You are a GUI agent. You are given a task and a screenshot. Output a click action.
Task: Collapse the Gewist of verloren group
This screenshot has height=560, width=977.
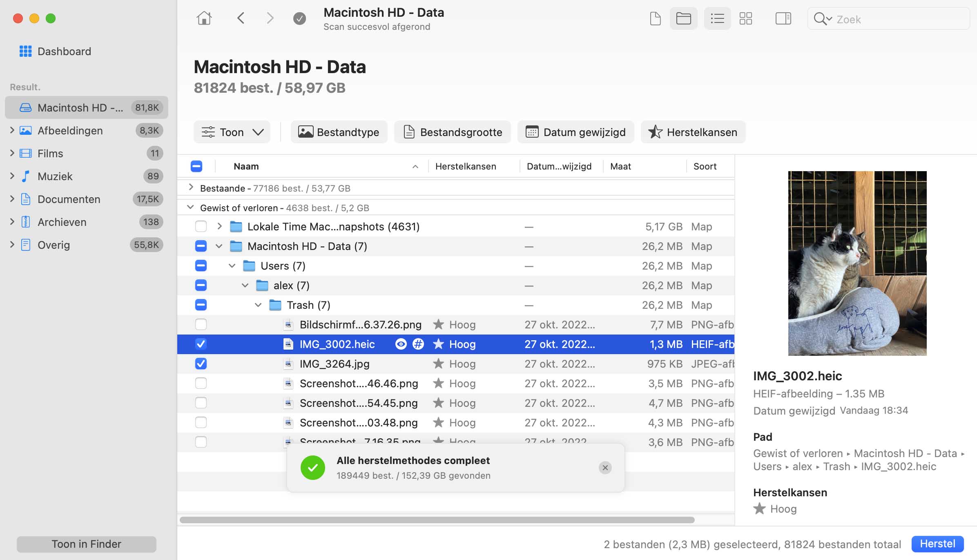coord(190,207)
